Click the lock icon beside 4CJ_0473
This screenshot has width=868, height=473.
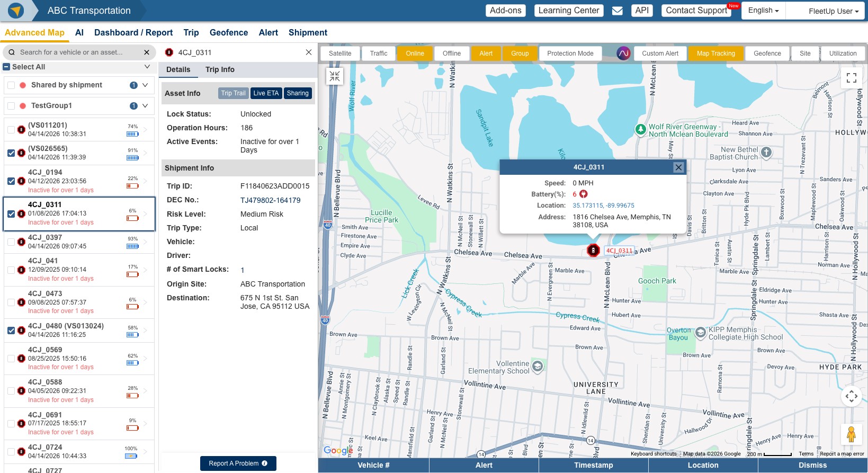pos(21,302)
